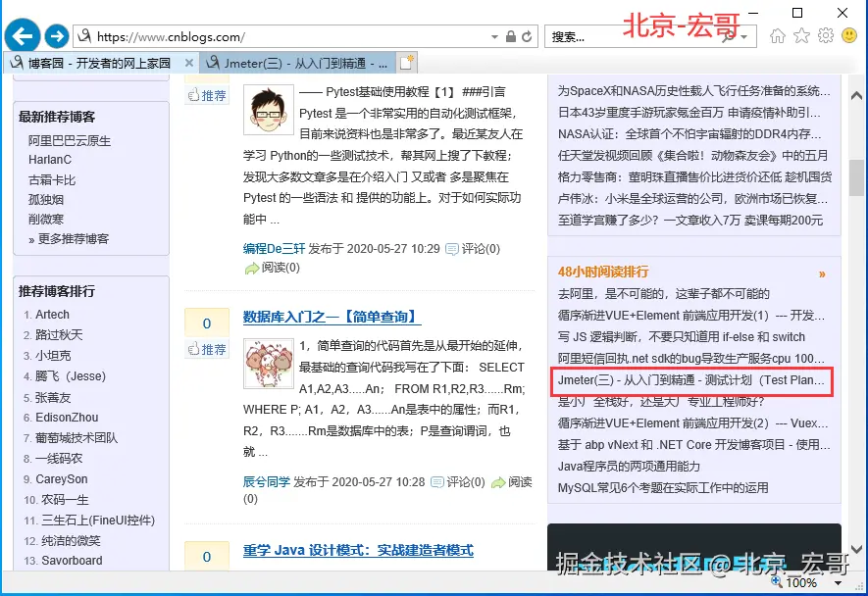Open the home icon in browser toolbar
Image resolution: width=868 pixels, height=596 pixels.
coord(777,36)
